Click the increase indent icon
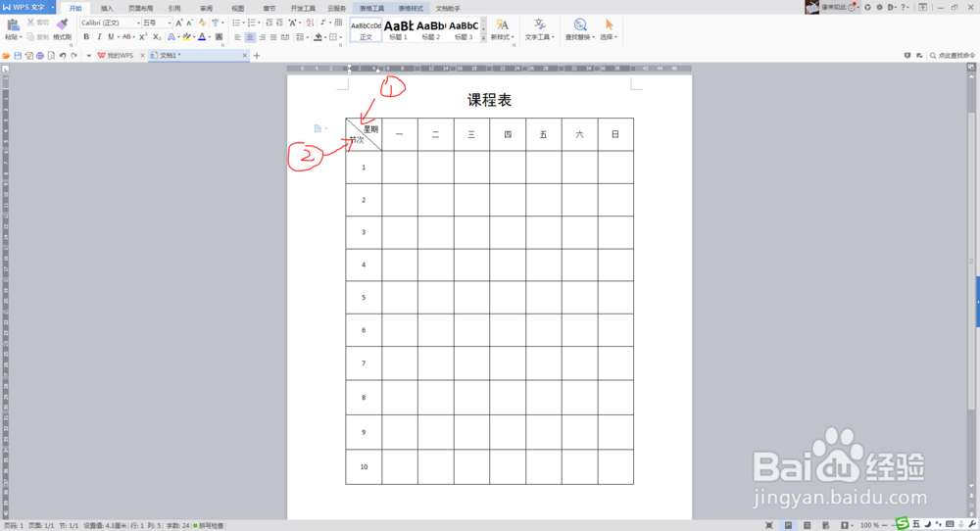Viewport: 980px width, 531px height. click(x=279, y=23)
